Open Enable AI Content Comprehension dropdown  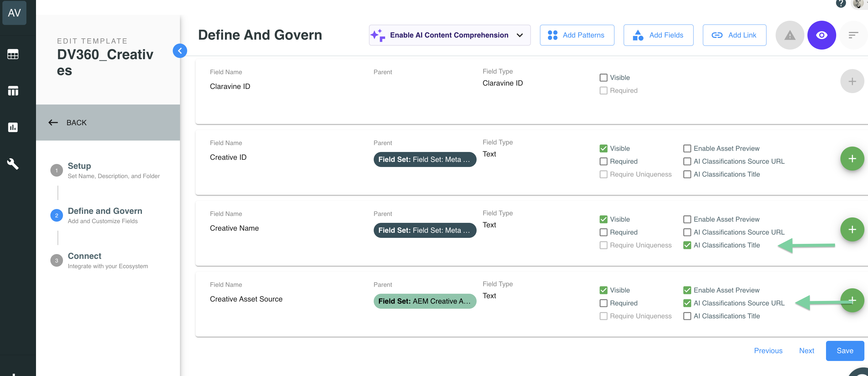[x=450, y=35]
